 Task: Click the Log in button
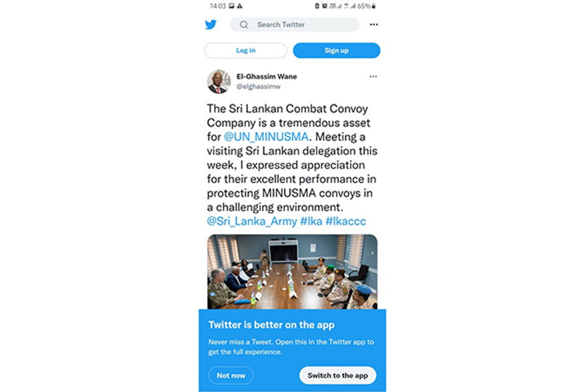[x=246, y=50]
